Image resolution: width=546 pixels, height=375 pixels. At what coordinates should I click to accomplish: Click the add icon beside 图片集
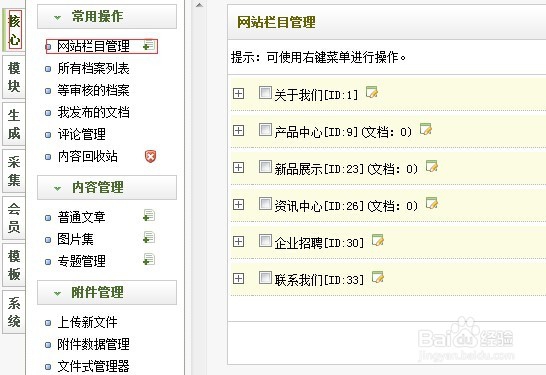(149, 238)
